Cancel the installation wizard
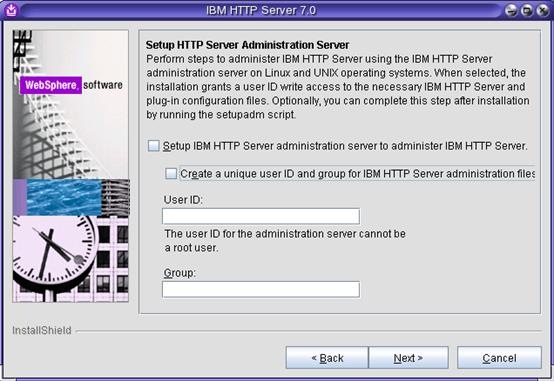The height and width of the screenshot is (381, 554). click(x=499, y=358)
